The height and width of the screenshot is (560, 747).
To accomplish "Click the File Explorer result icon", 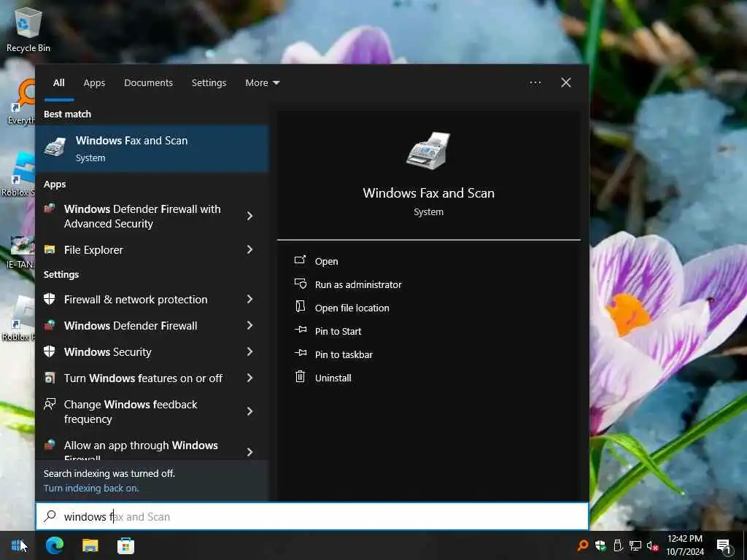I will coord(50,249).
